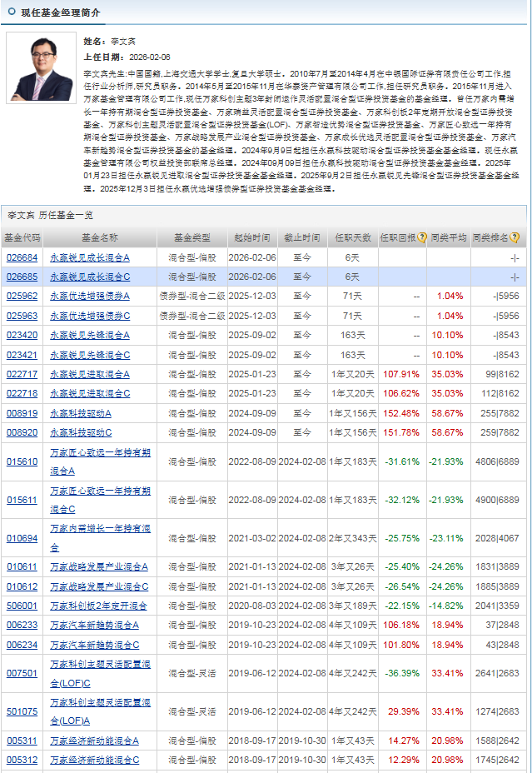Open fund code 006233 link
532x773 pixels.
coord(22,625)
